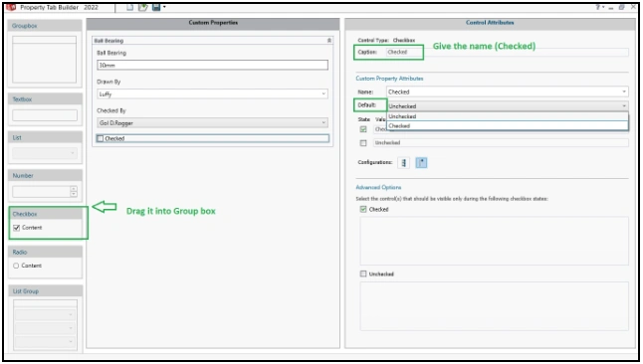The height and width of the screenshot is (364, 643).
Task: Click the Checked By label
Action: tap(111, 110)
